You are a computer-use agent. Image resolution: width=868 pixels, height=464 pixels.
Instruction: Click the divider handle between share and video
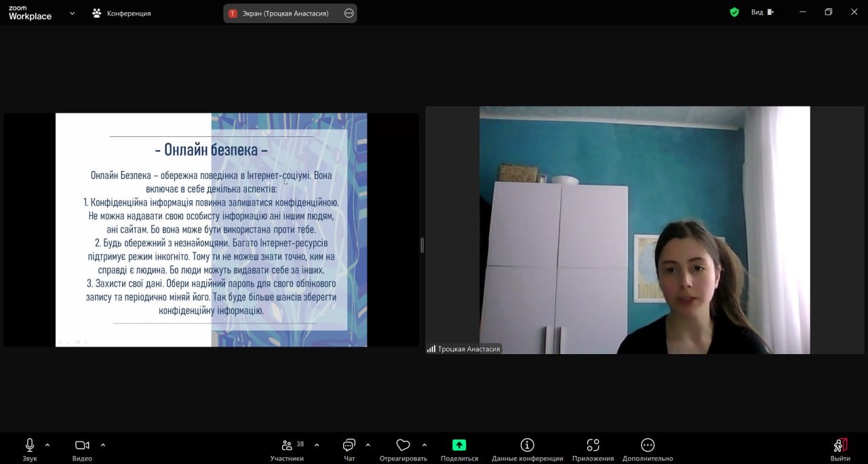click(422, 245)
